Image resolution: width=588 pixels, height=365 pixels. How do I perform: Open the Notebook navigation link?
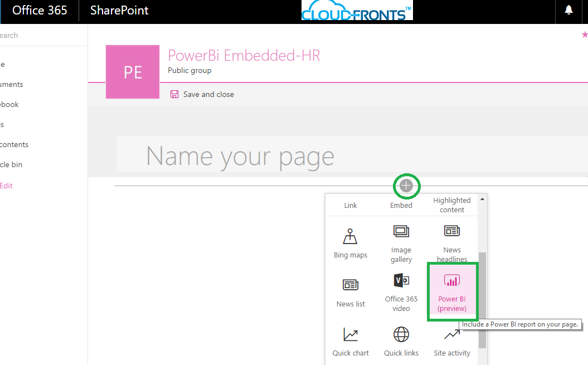[9, 104]
